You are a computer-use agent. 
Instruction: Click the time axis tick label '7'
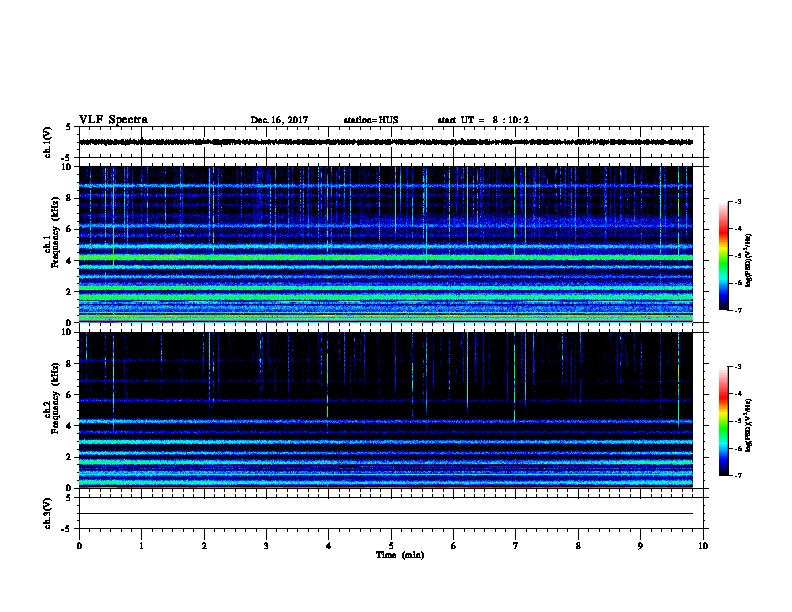click(516, 546)
